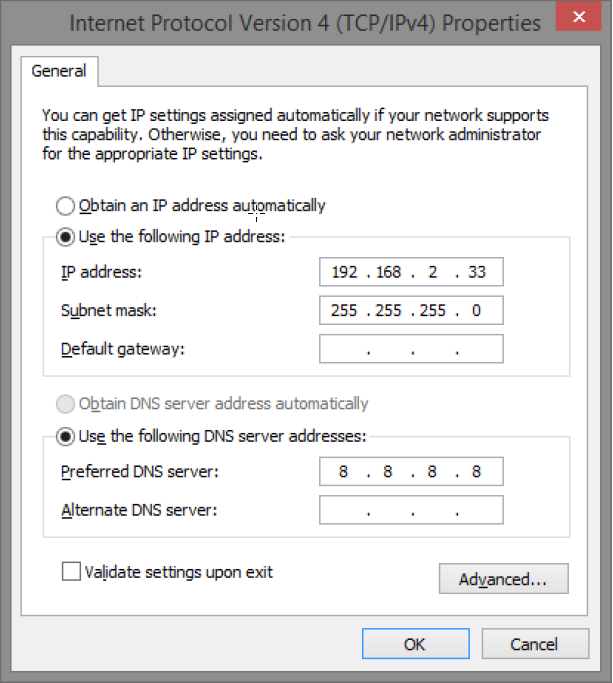Click the empty Default gateway field
Screen dimensions: 613x683
411,349
